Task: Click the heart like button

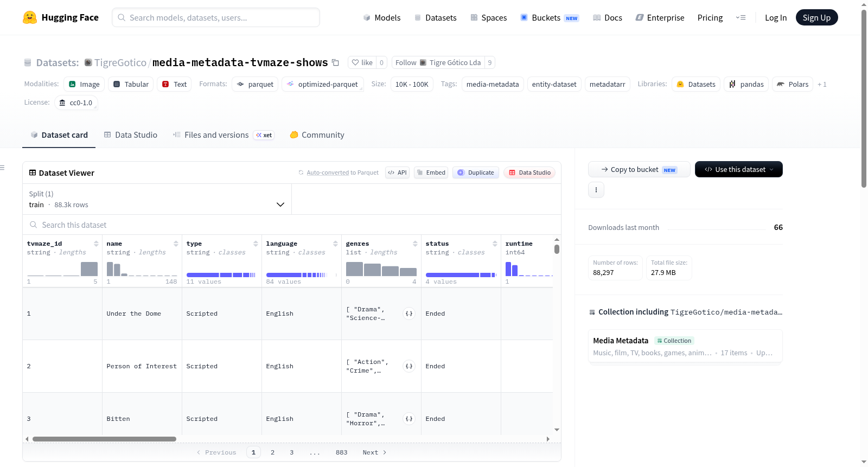Action: (362, 62)
